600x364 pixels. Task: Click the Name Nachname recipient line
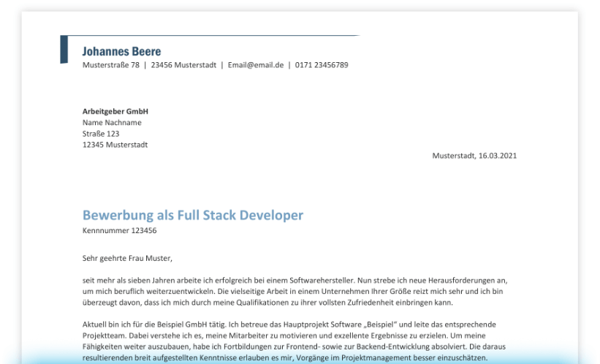click(x=112, y=123)
